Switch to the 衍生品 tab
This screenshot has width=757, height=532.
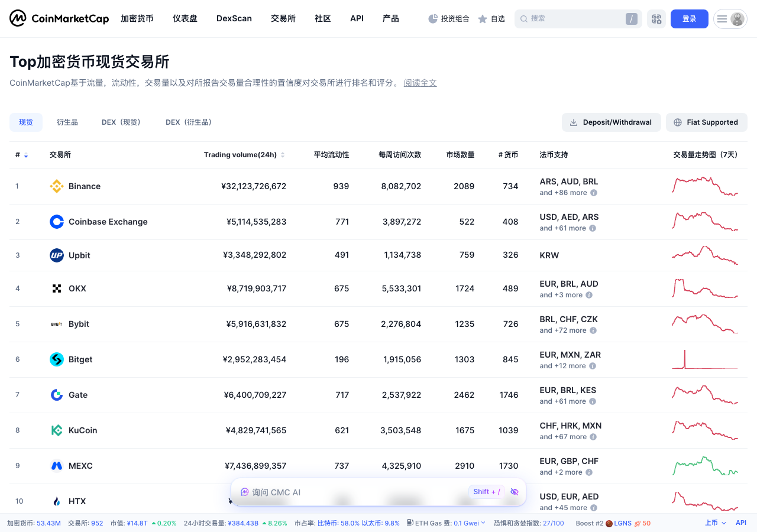[x=67, y=122]
